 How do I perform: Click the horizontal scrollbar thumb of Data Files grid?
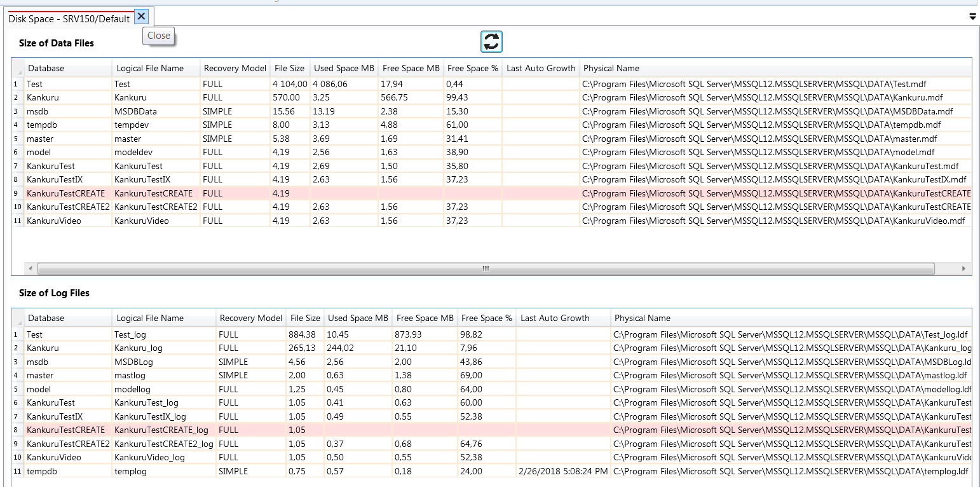[486, 268]
